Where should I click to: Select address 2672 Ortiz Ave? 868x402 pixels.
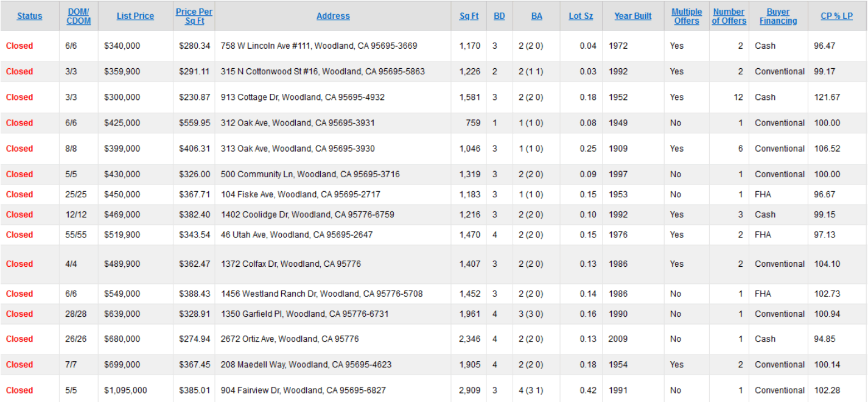290,339
